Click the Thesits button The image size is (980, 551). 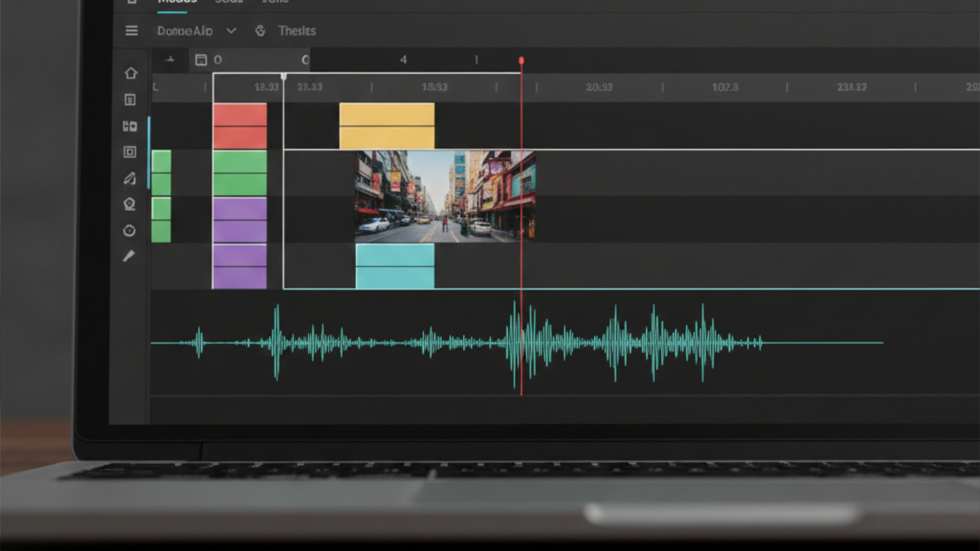[297, 31]
